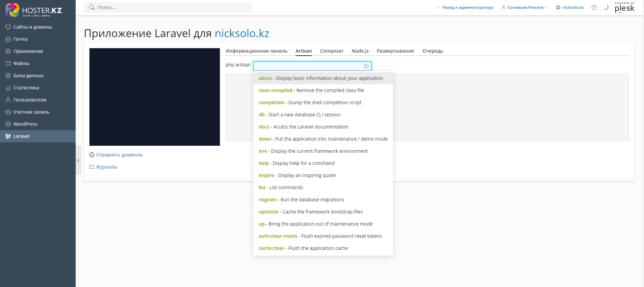The image size is (644, 287).
Task: Open Laravel in the sidebar
Action: (x=21, y=136)
